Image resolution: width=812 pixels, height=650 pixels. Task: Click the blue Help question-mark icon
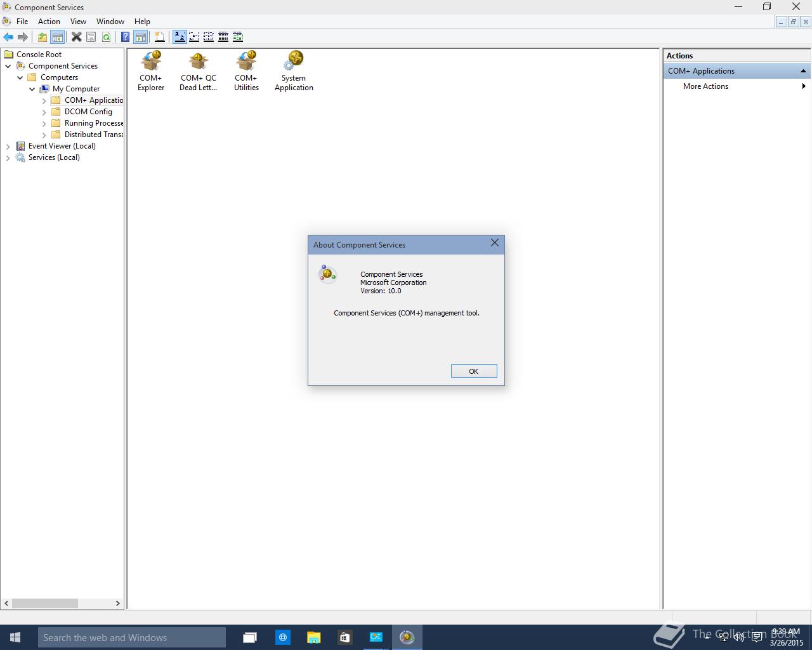(x=126, y=37)
